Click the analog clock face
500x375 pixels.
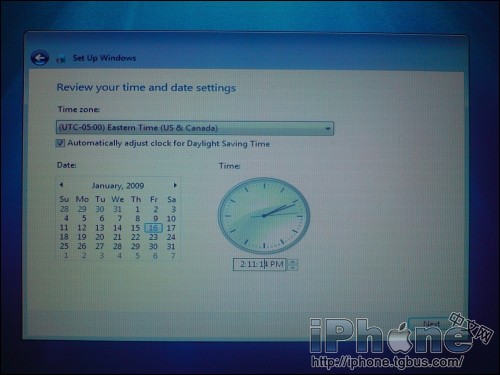[264, 216]
